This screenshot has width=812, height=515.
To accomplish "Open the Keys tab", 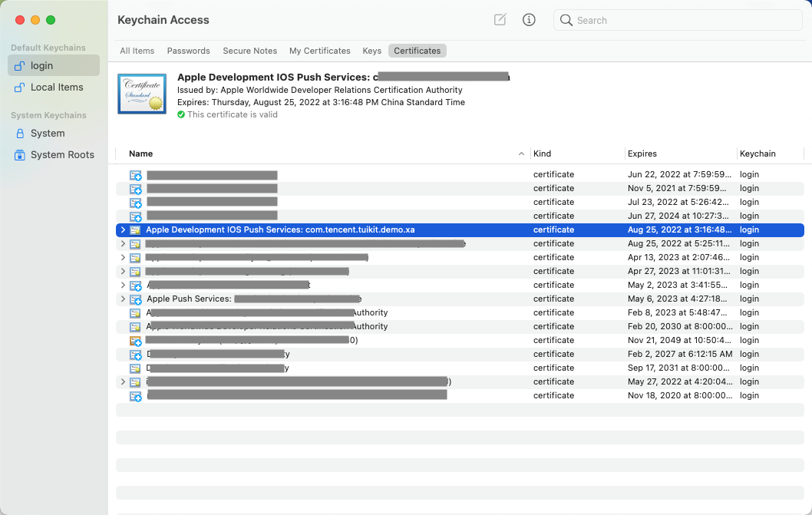I will (371, 51).
